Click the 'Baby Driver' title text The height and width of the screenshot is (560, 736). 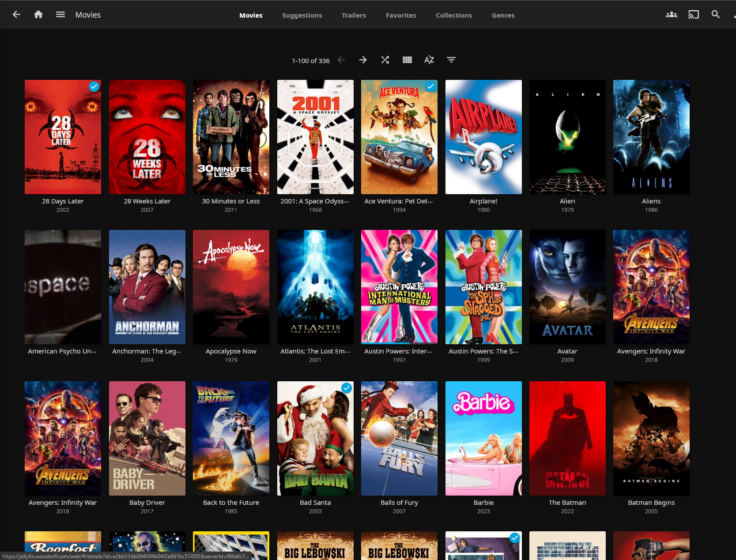(147, 503)
